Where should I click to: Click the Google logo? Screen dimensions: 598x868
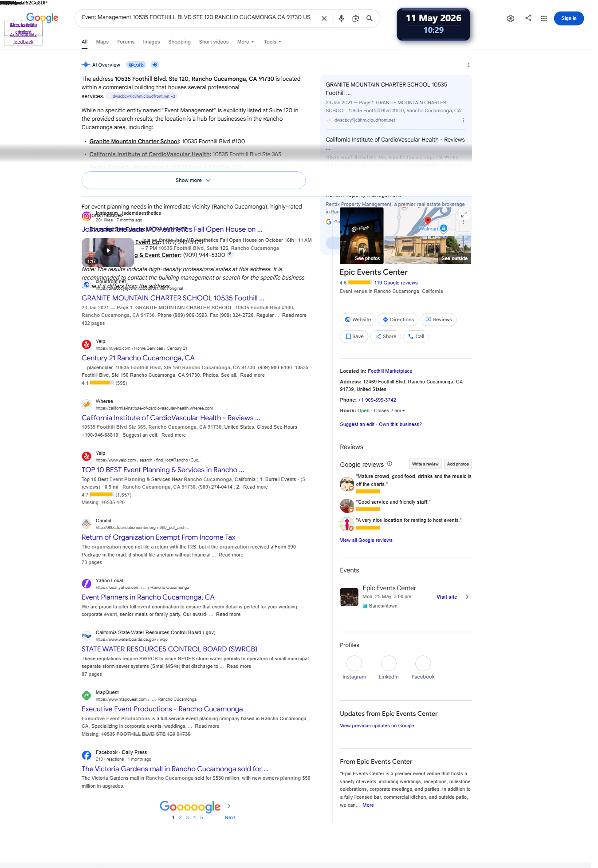42,18
